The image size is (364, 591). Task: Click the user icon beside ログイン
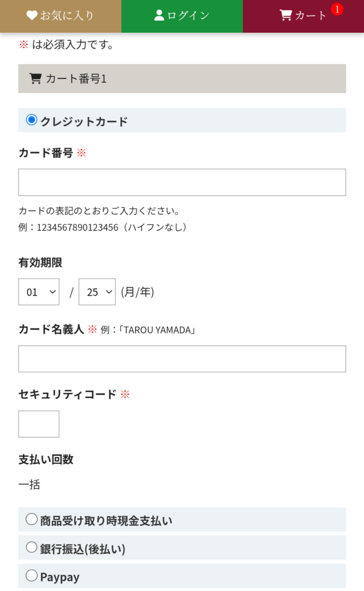(159, 16)
